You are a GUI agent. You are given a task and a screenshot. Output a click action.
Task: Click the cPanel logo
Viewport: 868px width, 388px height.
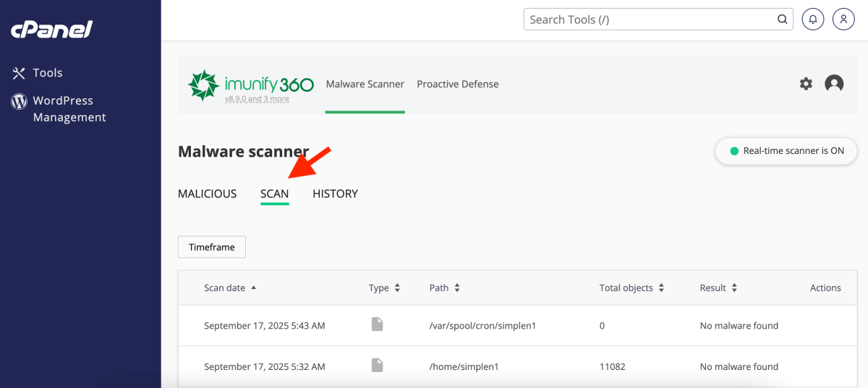51,30
